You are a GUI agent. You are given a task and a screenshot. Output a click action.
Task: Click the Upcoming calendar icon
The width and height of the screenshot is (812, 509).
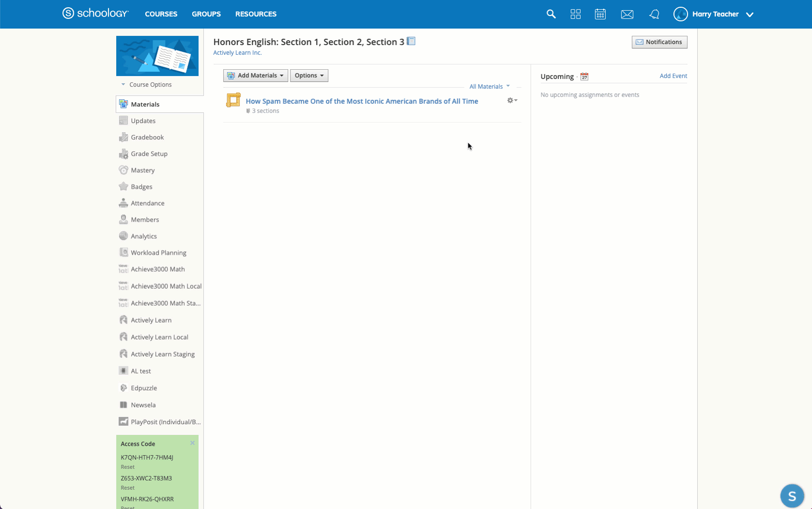(x=584, y=77)
